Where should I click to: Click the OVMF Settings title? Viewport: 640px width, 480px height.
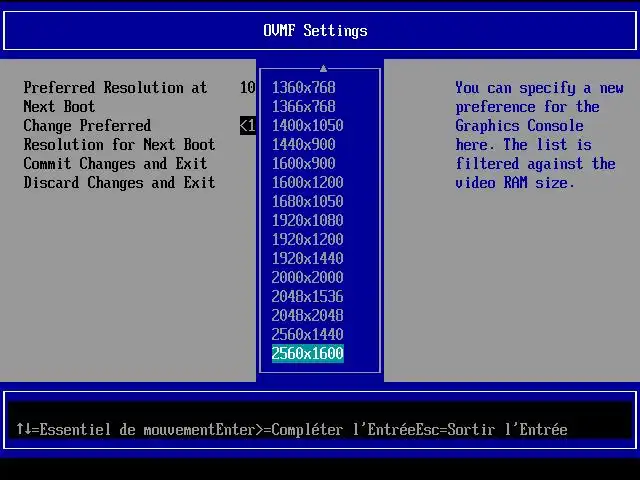coord(315,31)
